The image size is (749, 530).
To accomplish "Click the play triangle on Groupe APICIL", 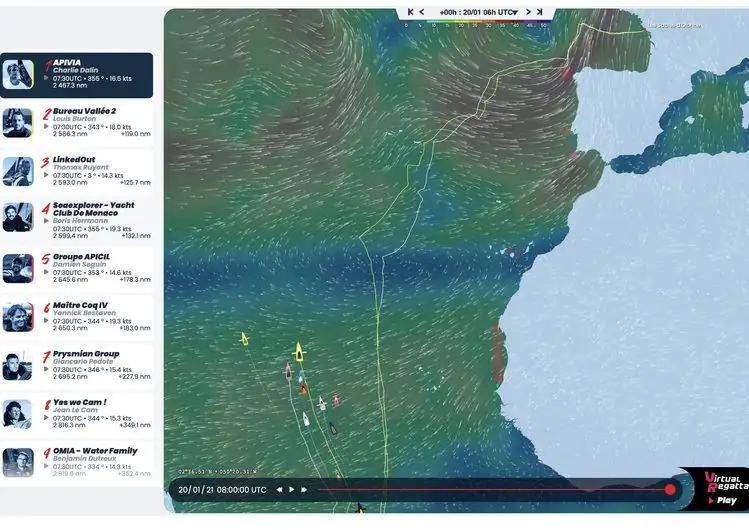I will [x=46, y=272].
